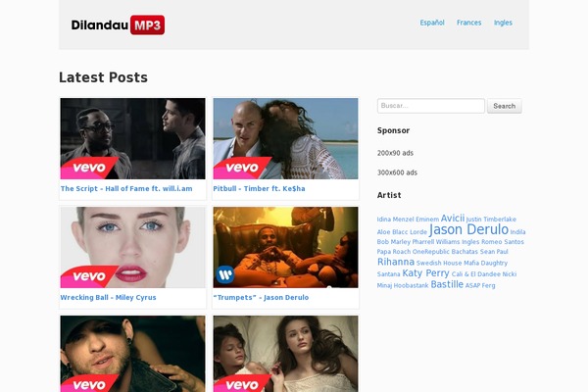588x392 pixels.
Task: Select the Cali & El Dandee tag
Action: (x=476, y=274)
